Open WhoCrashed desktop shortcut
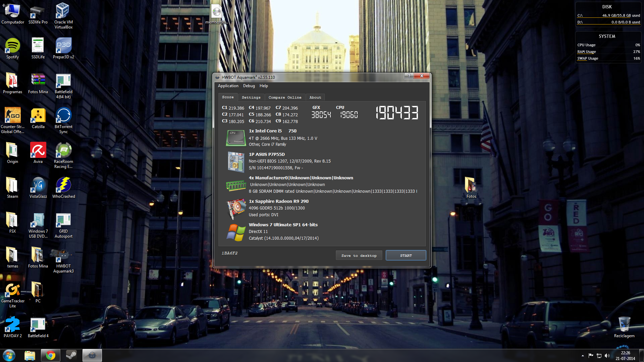Viewport: 644px width, 362px height. (x=63, y=188)
